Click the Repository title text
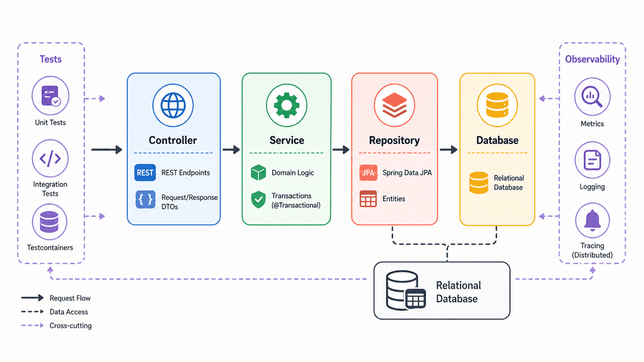Screen dimensions: 644x362 click(x=394, y=140)
